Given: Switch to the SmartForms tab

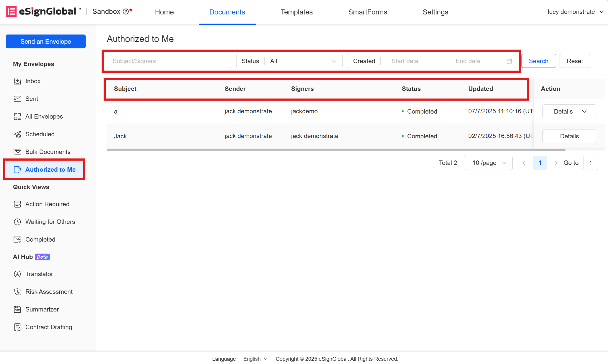Looking at the screenshot, I should [x=368, y=12].
